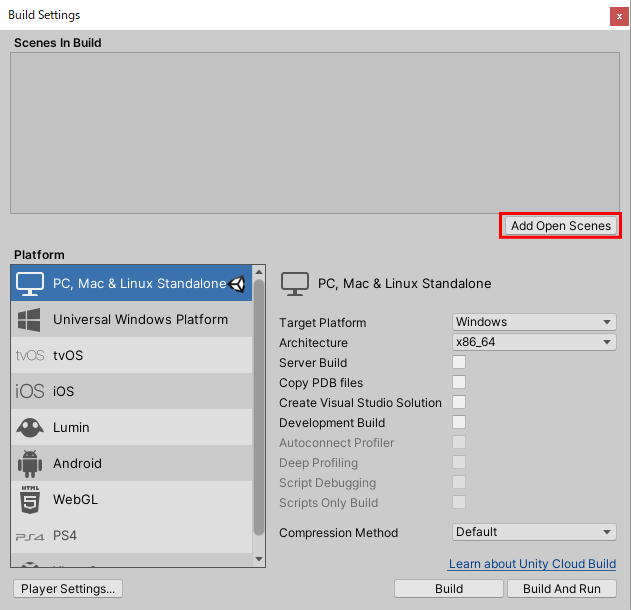Click the Architecture label
Screen dimensions: 631x610
point(313,343)
